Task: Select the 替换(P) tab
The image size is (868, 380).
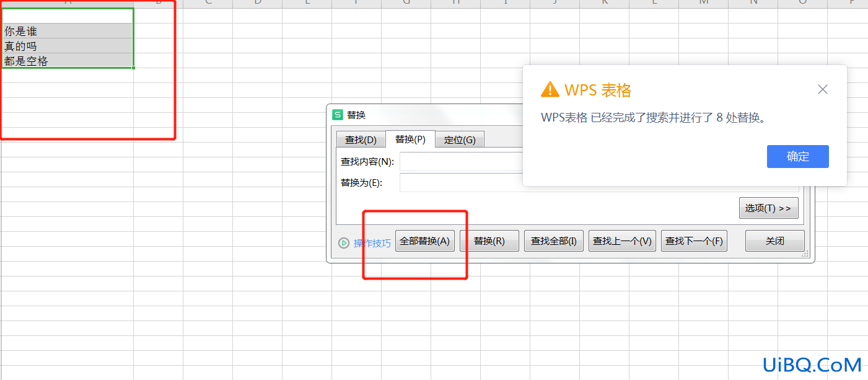Action: (410, 139)
